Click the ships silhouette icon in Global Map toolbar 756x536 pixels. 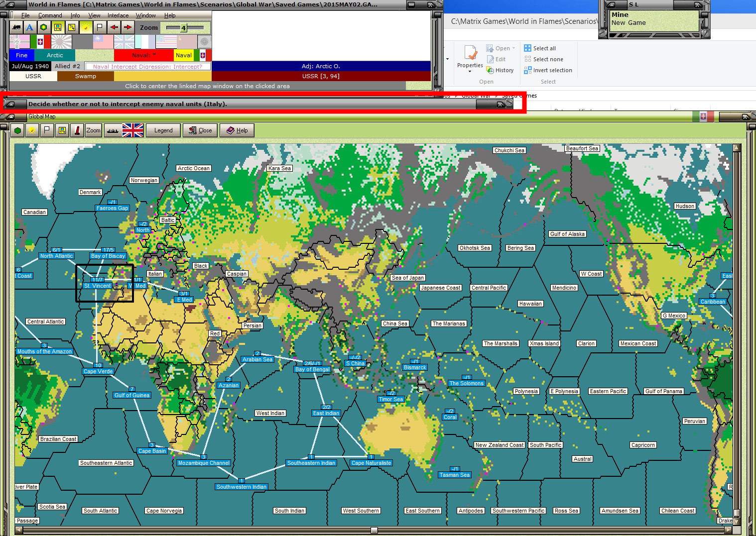pos(113,130)
